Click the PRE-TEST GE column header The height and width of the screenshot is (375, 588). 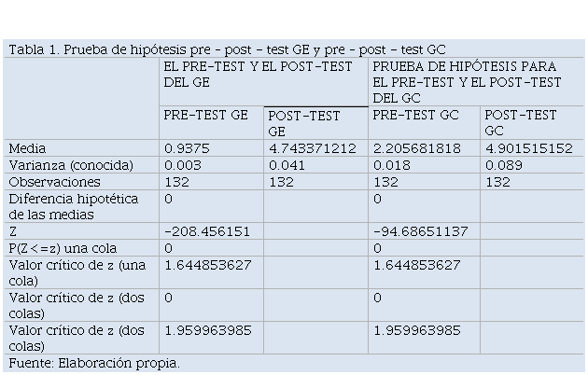point(205,115)
